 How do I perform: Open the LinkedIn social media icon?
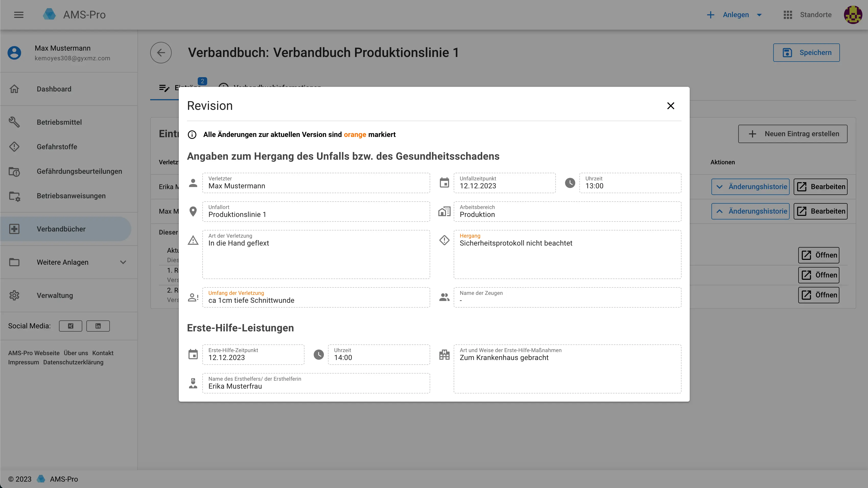[98, 326]
